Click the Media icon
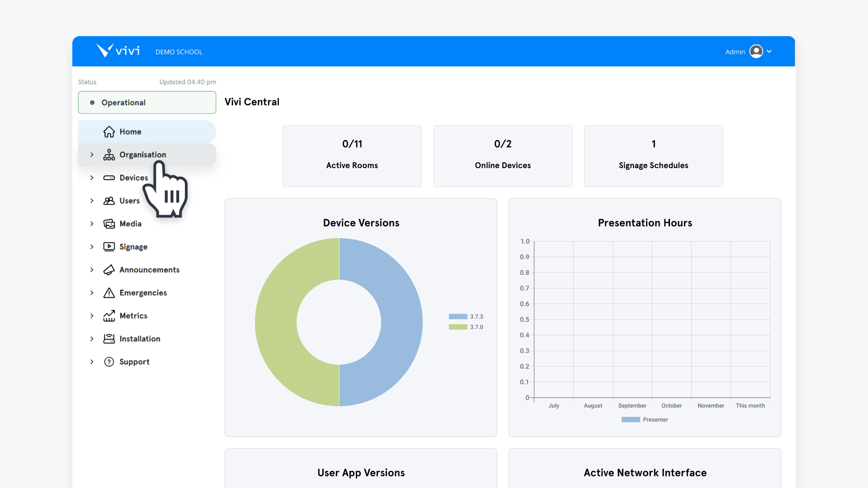Screen dimensions: 868x488 (x=109, y=224)
